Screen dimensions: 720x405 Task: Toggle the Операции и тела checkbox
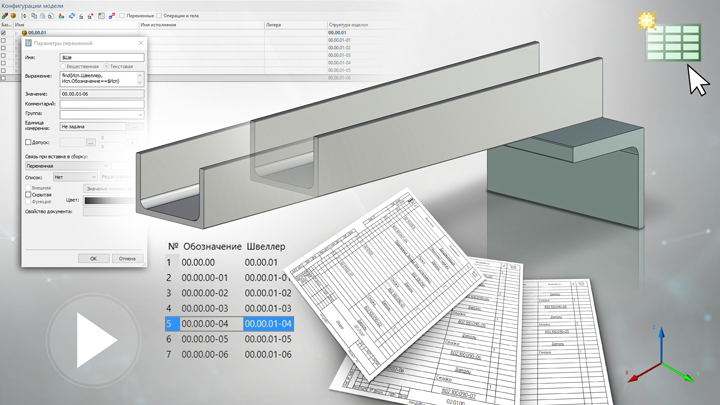coord(159,16)
